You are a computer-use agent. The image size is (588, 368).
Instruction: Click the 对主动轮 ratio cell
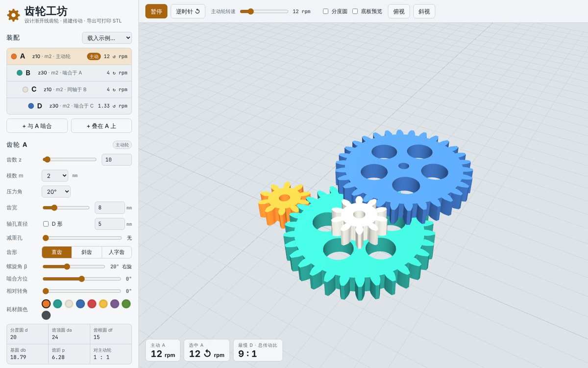(111, 354)
